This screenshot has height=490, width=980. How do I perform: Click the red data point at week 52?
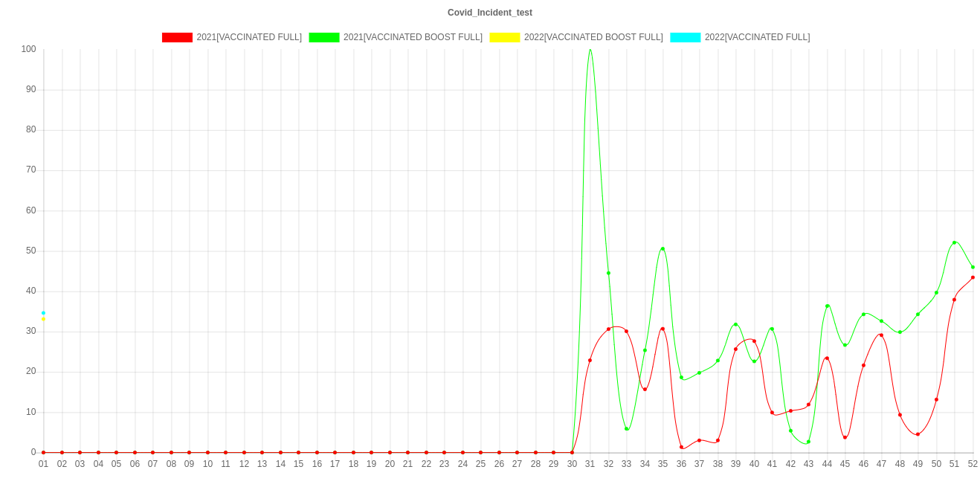(973, 277)
